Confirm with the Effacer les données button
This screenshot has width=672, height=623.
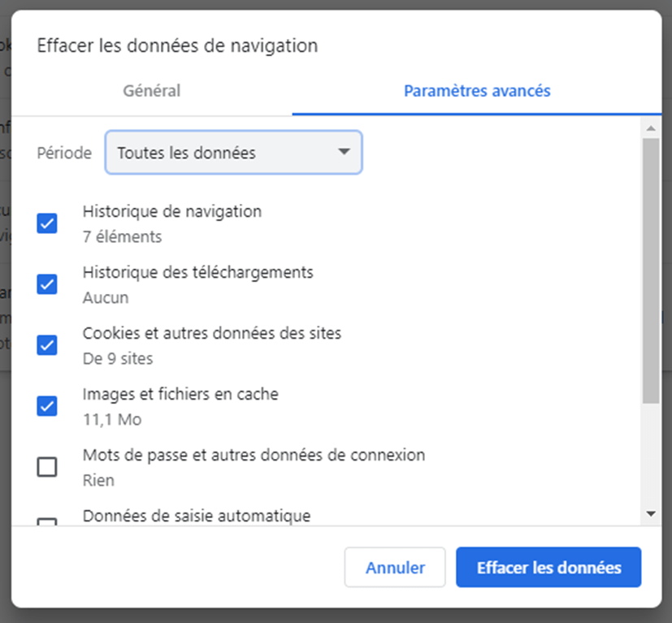pyautogui.click(x=548, y=567)
